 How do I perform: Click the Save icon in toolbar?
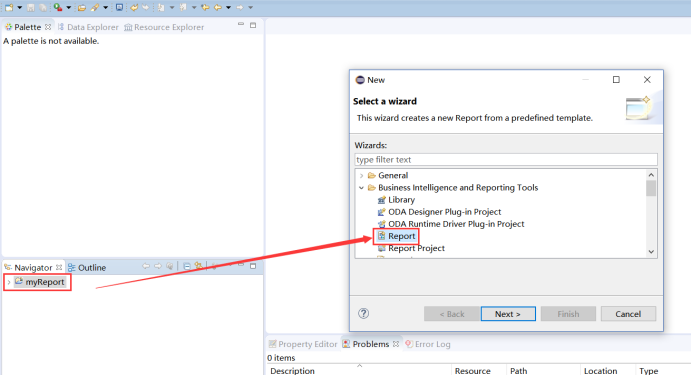30,7
